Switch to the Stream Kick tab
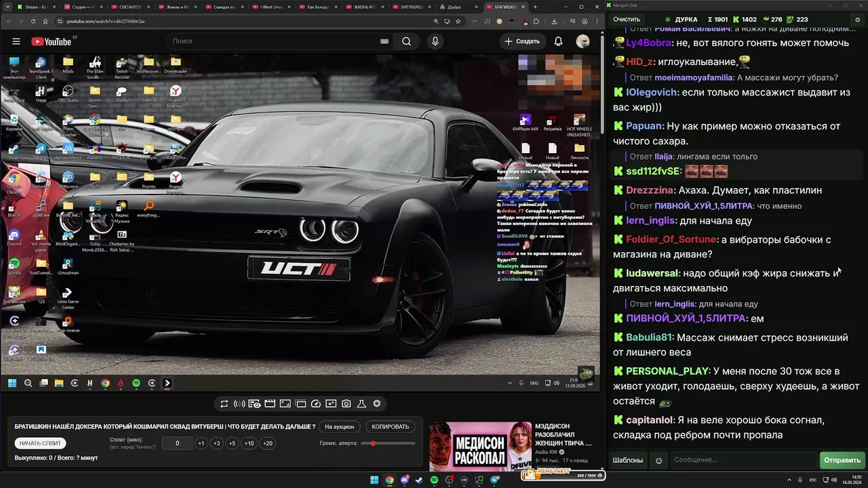Viewport: 868px width, 488px height. 35,7
